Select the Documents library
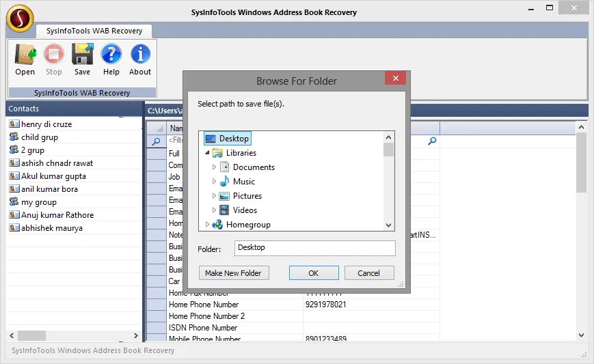Viewport: 594px width, 364px height. pos(254,167)
